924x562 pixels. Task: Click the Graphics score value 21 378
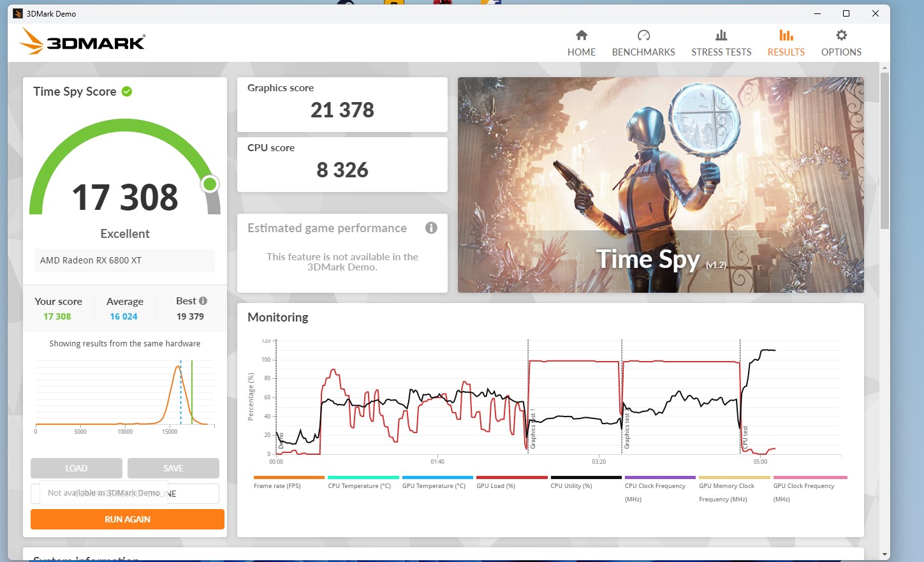(x=342, y=110)
